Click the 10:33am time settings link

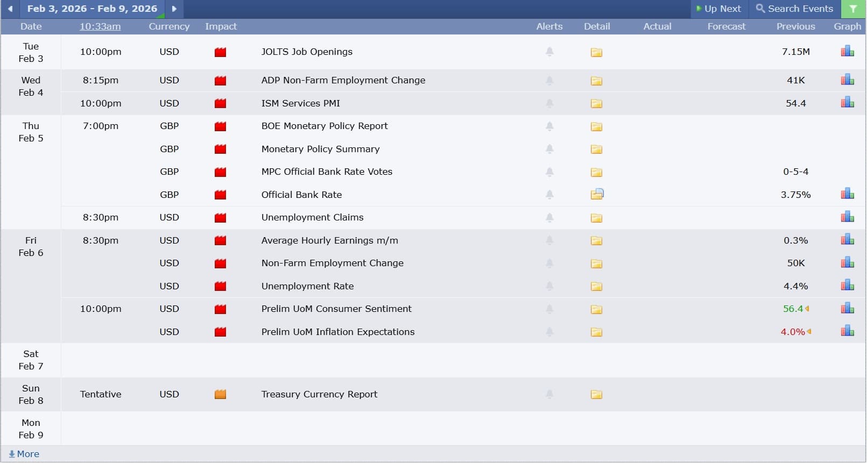tap(101, 26)
